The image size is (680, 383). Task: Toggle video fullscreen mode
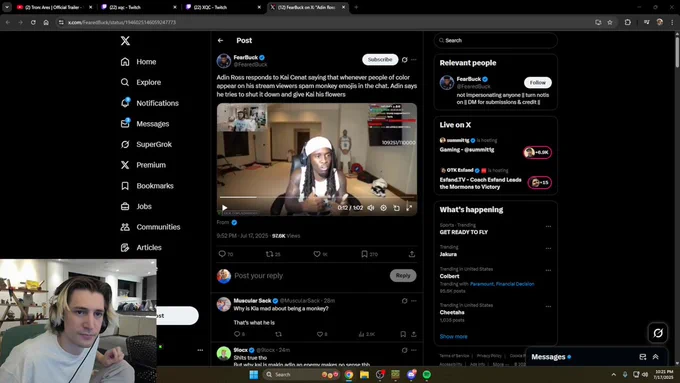(x=409, y=208)
